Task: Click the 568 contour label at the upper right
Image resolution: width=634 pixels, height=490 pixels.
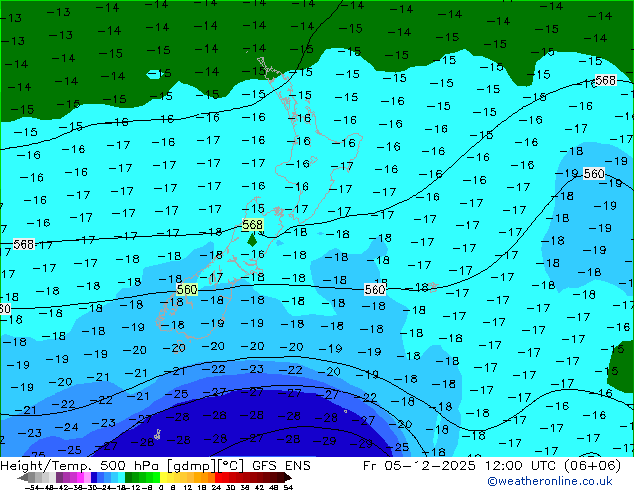Action: (605, 80)
